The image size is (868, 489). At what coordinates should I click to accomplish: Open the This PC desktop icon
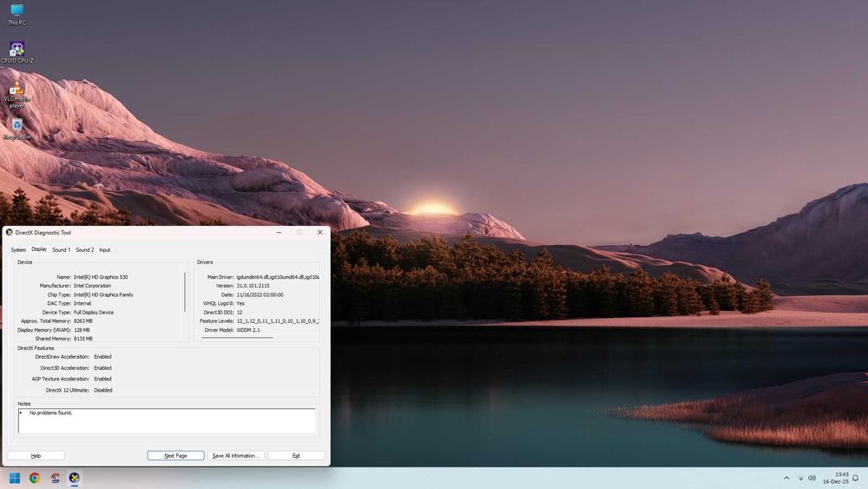(16, 15)
